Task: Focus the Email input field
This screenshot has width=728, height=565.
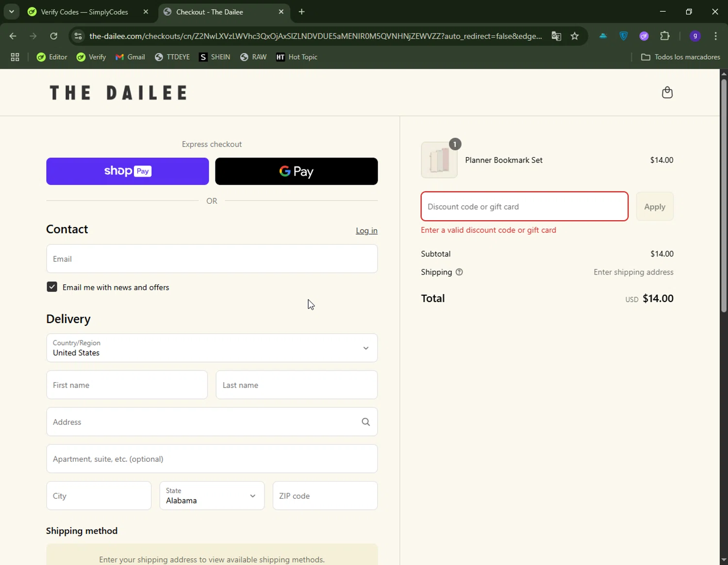Action: click(212, 259)
